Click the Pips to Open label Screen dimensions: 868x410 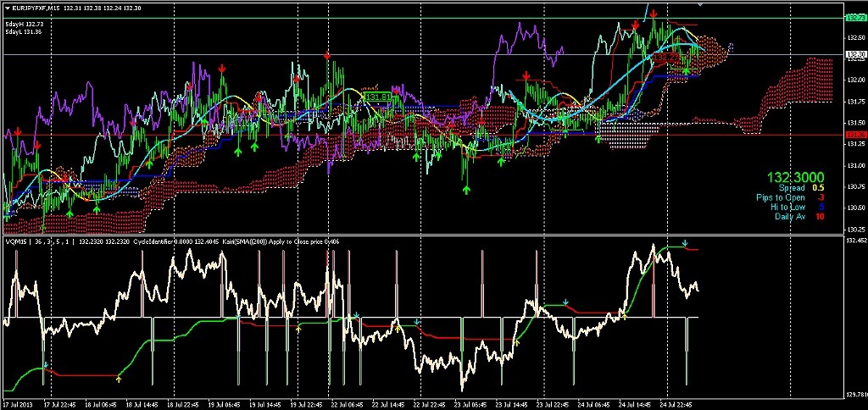coord(781,197)
